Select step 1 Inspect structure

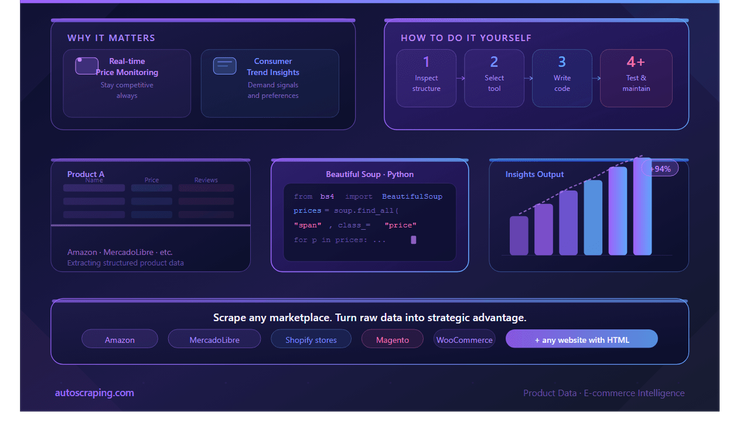pos(426,78)
